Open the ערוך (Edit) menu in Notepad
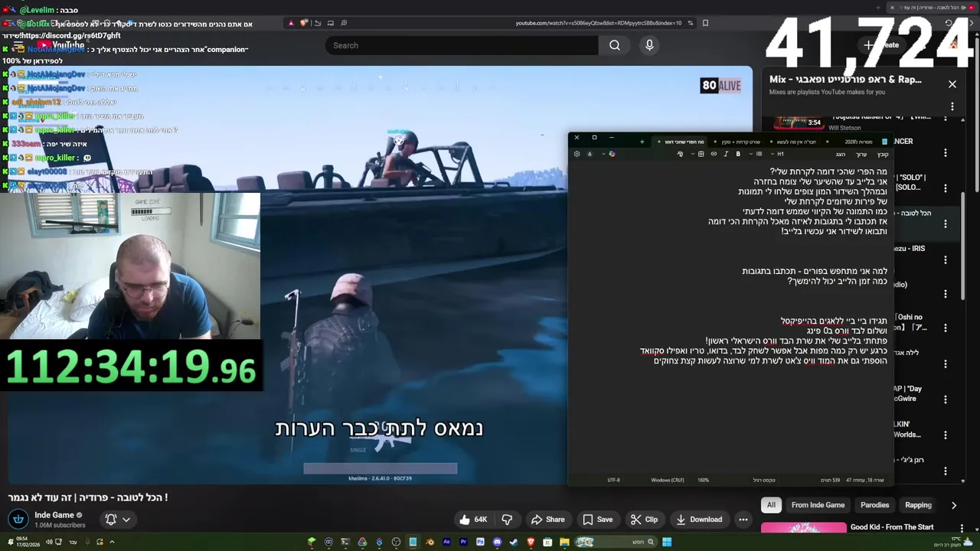 pyautogui.click(x=861, y=154)
